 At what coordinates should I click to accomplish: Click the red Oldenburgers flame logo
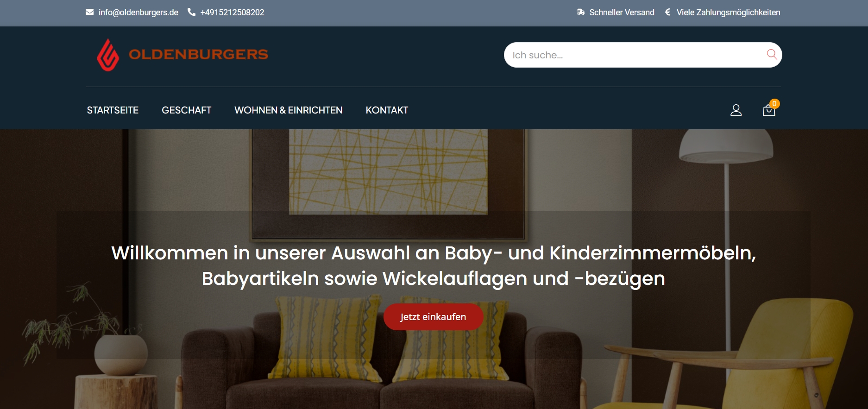point(108,55)
